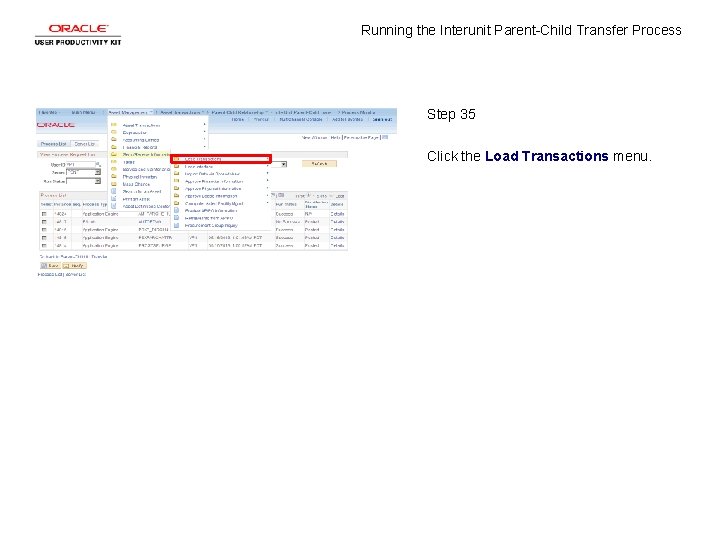This screenshot has width=720, height=540.
Task: Click the Physical Inventory folder icon
Action: point(114,176)
